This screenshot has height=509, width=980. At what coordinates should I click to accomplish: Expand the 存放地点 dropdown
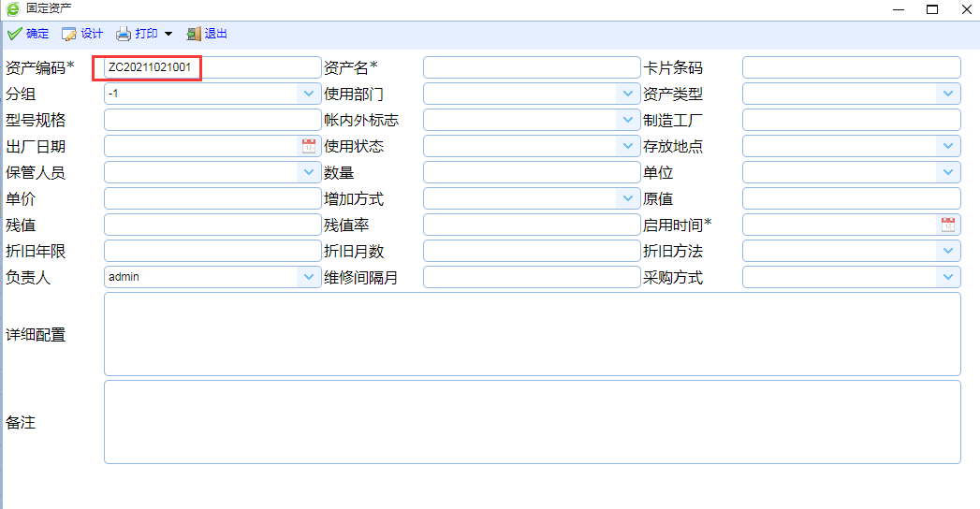948,146
